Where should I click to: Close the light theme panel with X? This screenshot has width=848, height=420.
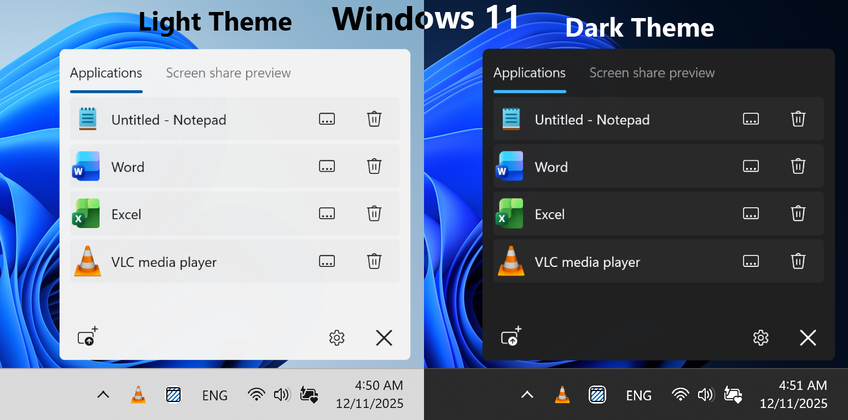pos(384,338)
